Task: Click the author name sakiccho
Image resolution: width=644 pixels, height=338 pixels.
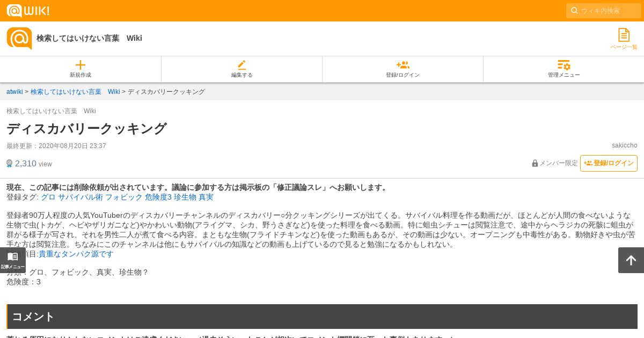Action: (x=625, y=145)
